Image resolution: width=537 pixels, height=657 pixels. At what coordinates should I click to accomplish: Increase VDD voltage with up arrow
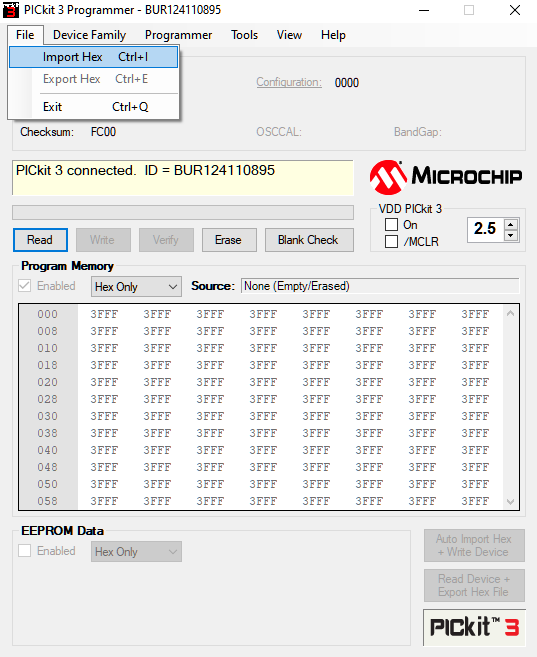point(510,224)
